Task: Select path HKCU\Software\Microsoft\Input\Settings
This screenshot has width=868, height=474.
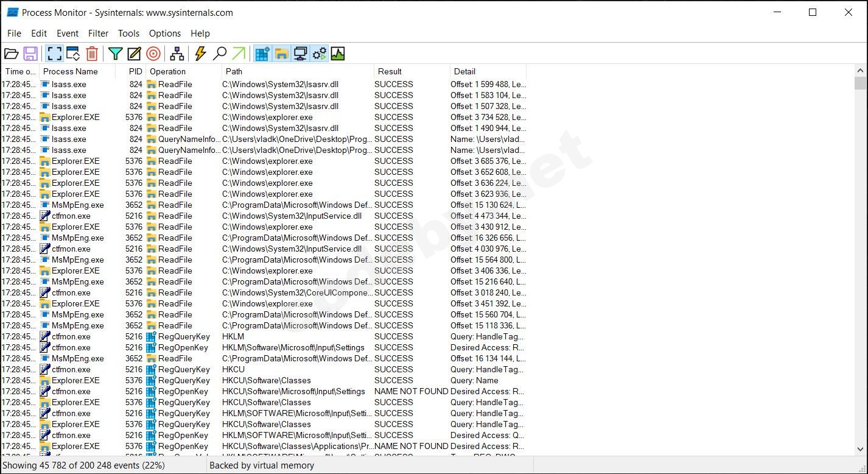Action: pos(293,391)
